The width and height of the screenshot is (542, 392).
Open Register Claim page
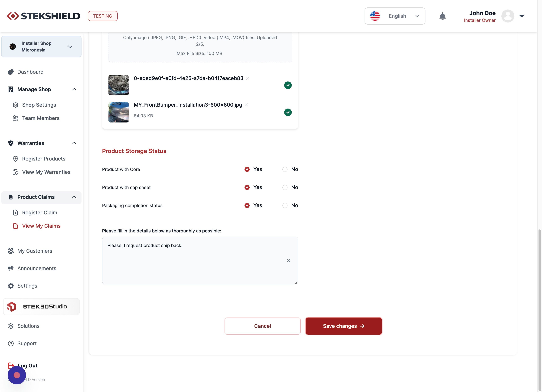tap(40, 213)
